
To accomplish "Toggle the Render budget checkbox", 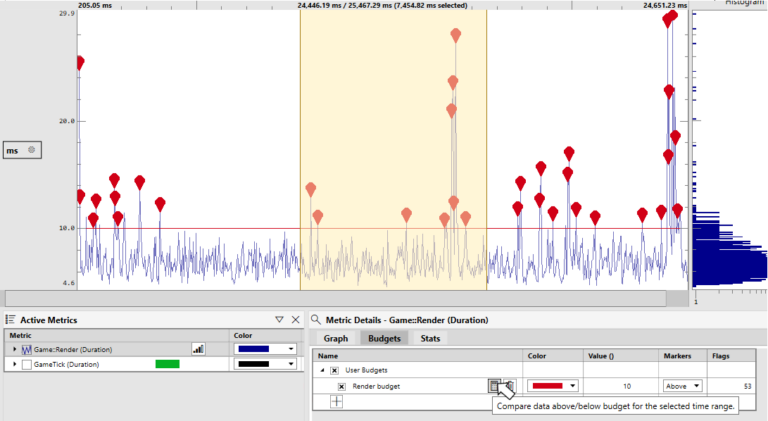I will [x=341, y=386].
